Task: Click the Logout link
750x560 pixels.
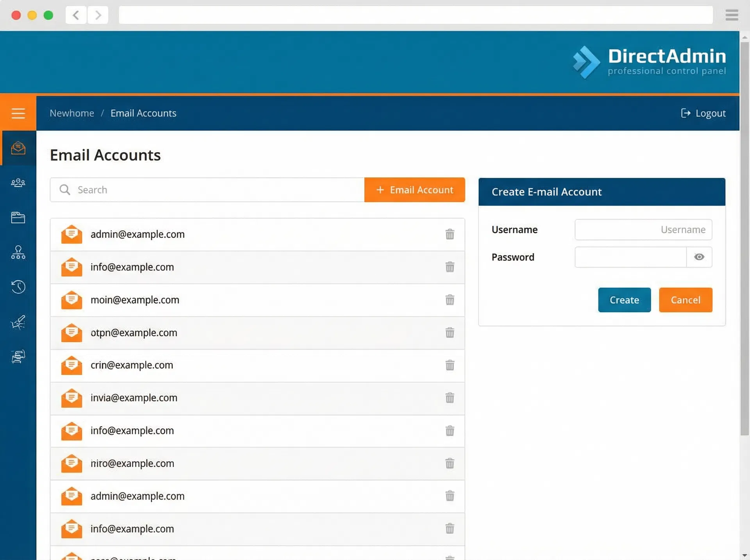Action: (x=703, y=113)
